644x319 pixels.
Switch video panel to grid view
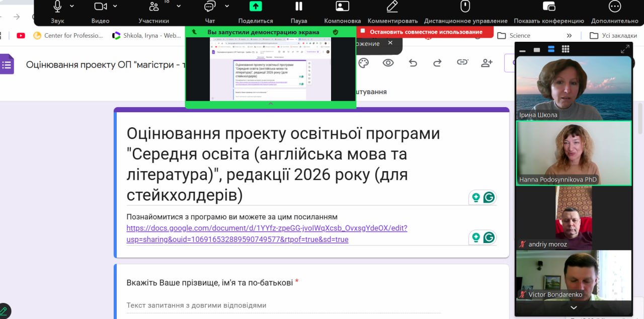tap(566, 49)
